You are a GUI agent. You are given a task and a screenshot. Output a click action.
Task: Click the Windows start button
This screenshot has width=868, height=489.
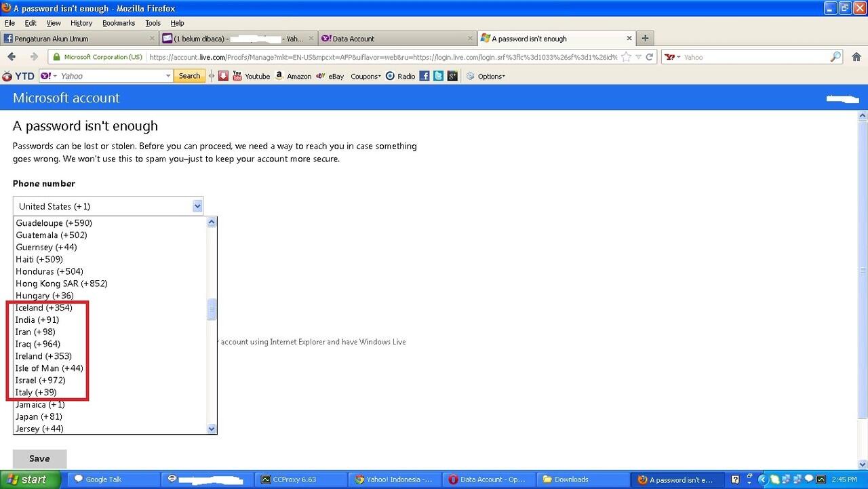[x=31, y=480]
